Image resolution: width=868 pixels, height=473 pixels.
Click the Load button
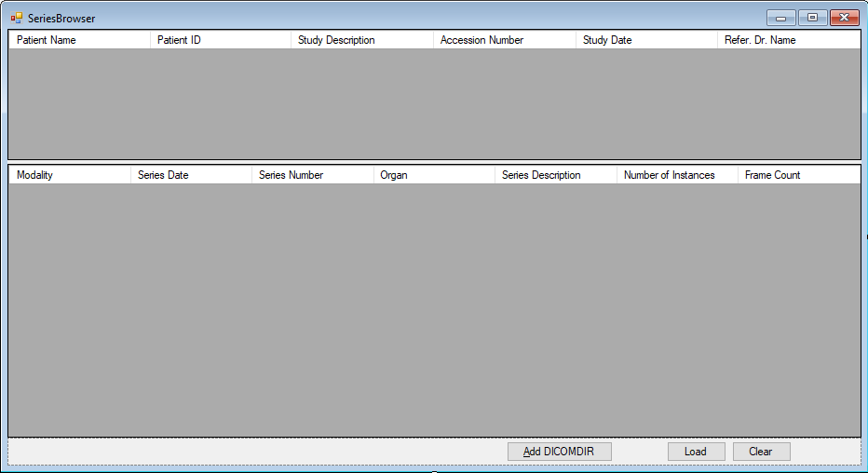pos(697,452)
